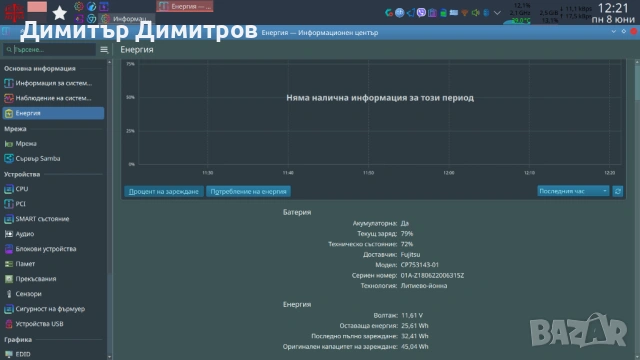The height and width of the screenshot is (360, 640).
Task: Click sidebar scrollbar down arrow
Action: coord(109,357)
